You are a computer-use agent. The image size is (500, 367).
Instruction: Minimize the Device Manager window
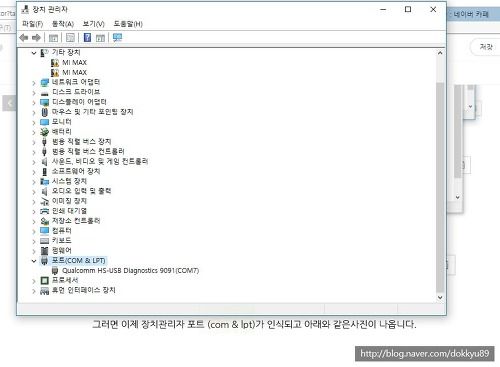[x=383, y=9]
